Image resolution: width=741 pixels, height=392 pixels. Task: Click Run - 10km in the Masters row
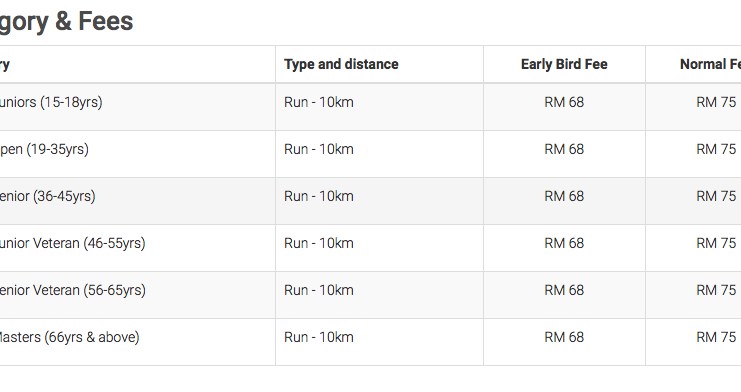319,337
